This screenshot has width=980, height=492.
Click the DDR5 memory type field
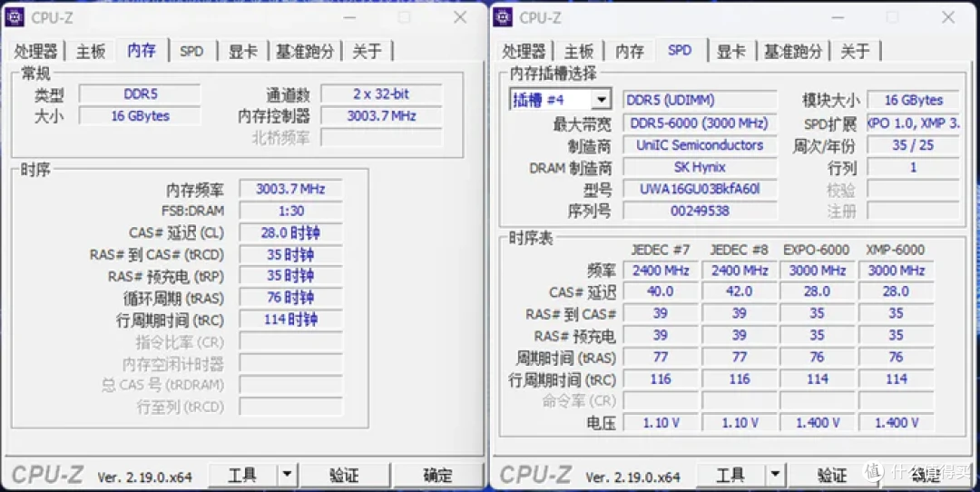tap(140, 94)
